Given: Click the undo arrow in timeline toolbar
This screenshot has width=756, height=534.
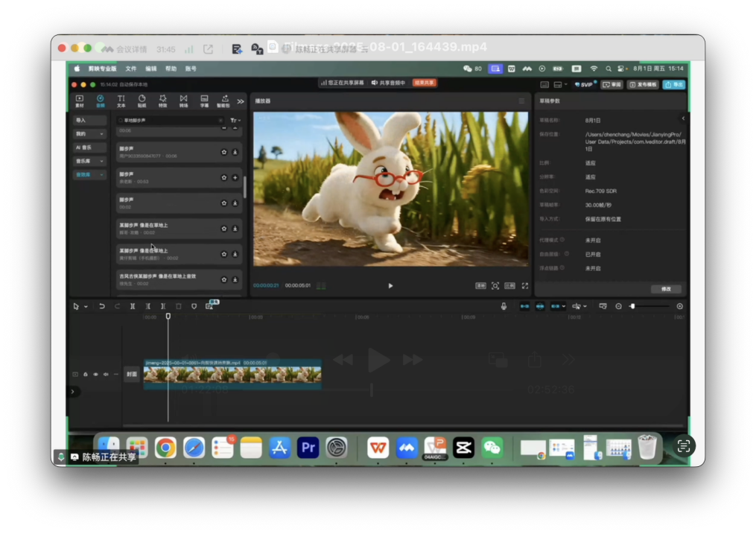Looking at the screenshot, I should 102,306.
